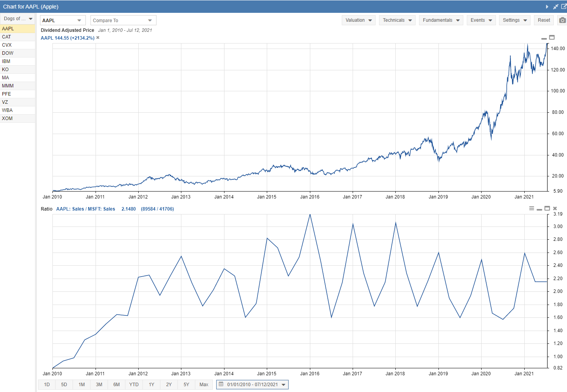Select CAT in the watchlist
The height and width of the screenshot is (392, 567).
point(17,37)
